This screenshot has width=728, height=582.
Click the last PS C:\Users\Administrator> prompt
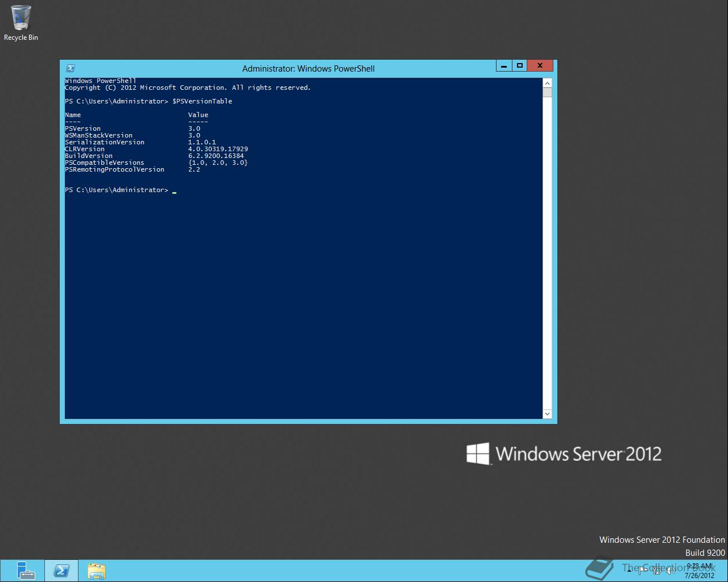117,190
